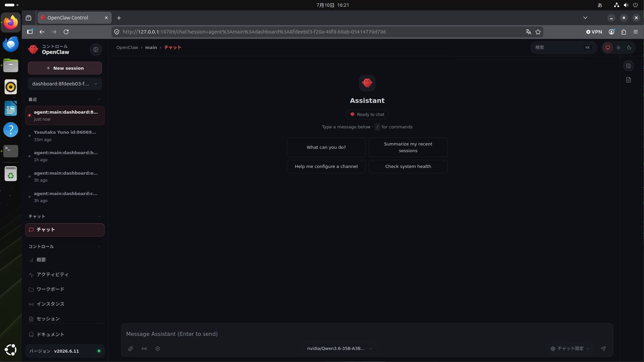Open インスタンス page
Viewport: 644px width, 362px height.
point(65,304)
